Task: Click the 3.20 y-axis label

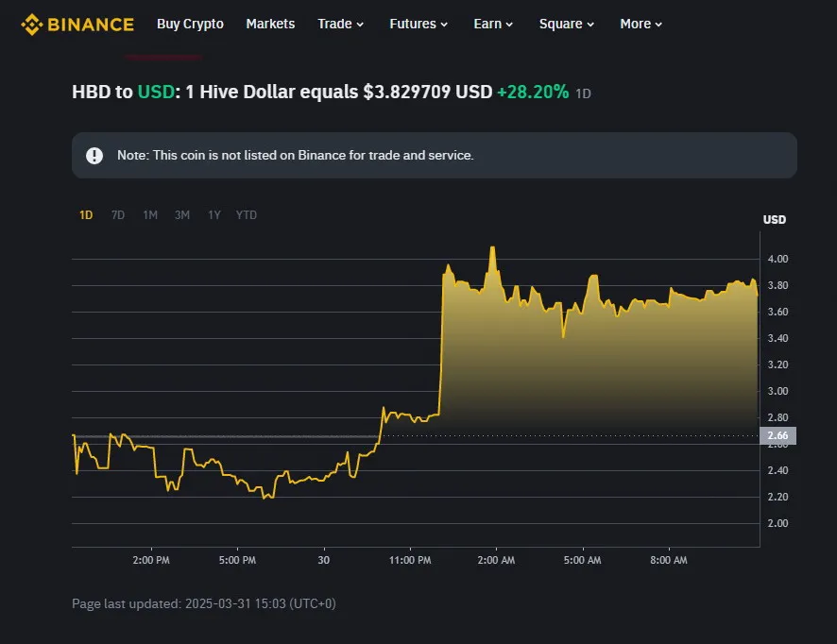Action: click(x=777, y=364)
